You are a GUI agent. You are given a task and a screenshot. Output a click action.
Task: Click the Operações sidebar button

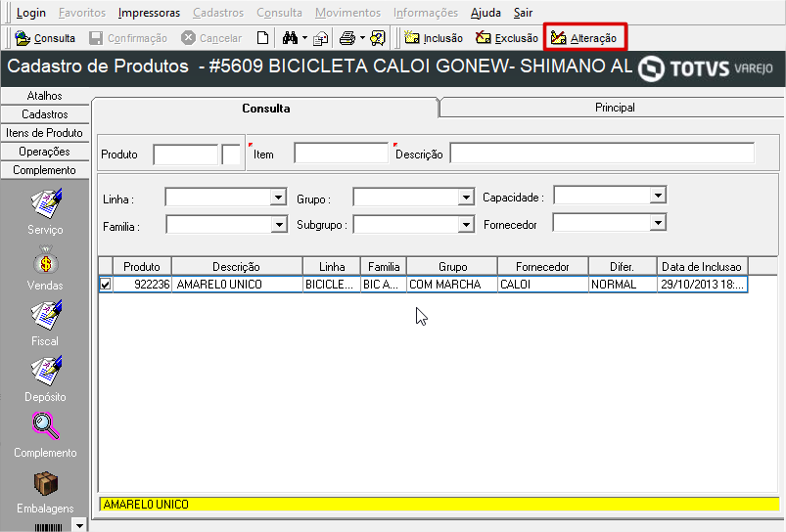(x=45, y=152)
